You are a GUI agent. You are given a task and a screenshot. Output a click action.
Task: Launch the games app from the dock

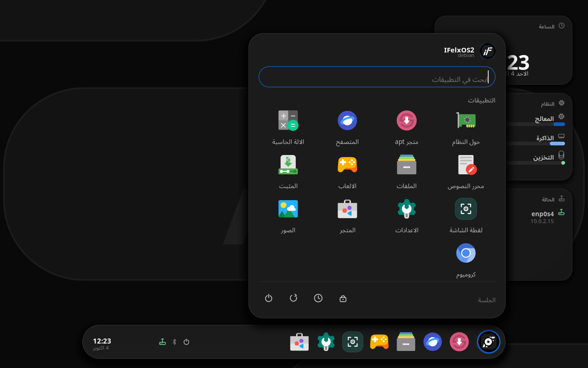point(379,342)
